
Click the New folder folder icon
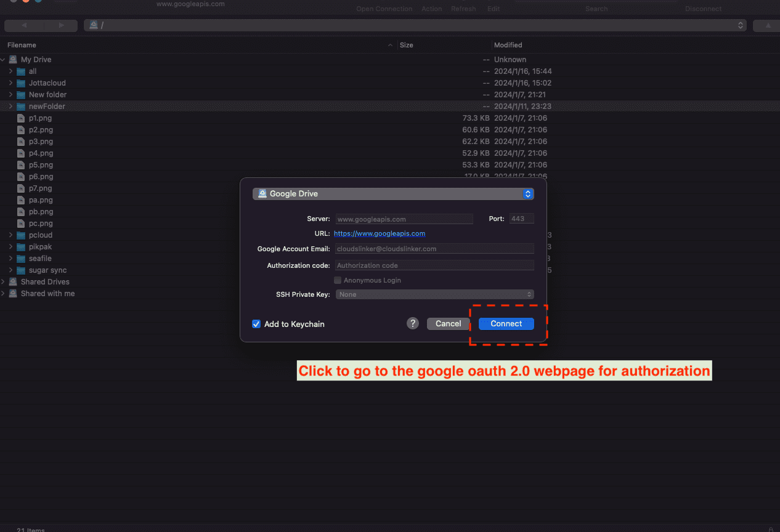click(x=21, y=95)
